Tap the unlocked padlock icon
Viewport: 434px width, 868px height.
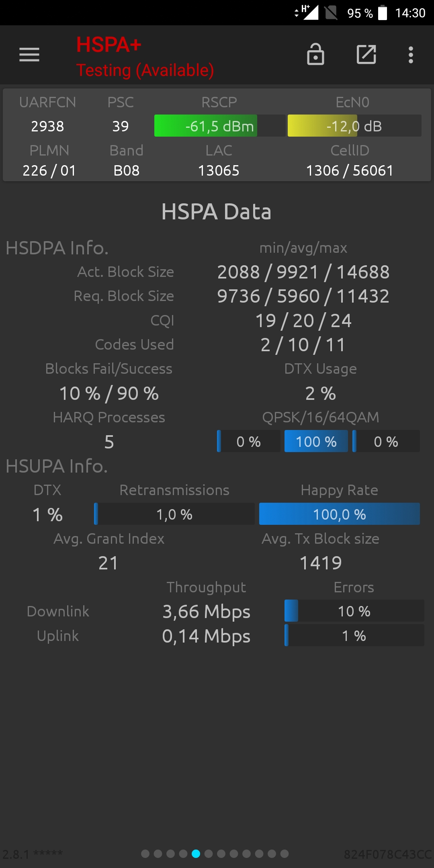coord(315,54)
